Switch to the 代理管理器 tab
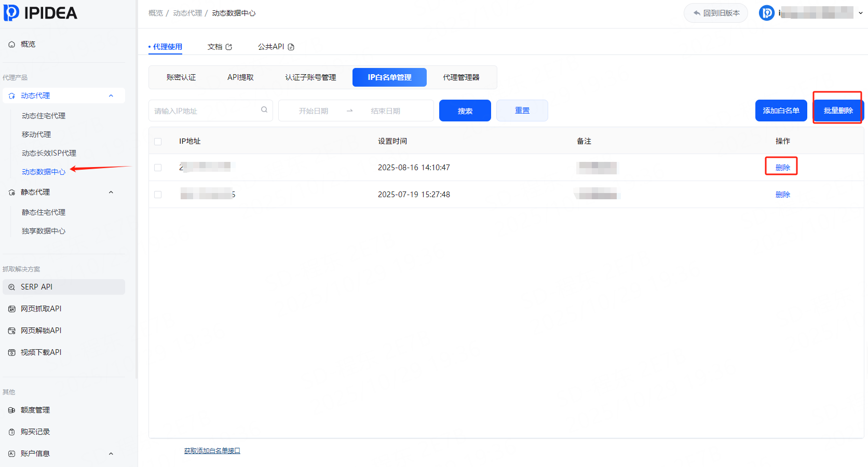This screenshot has height=467, width=868. point(461,77)
